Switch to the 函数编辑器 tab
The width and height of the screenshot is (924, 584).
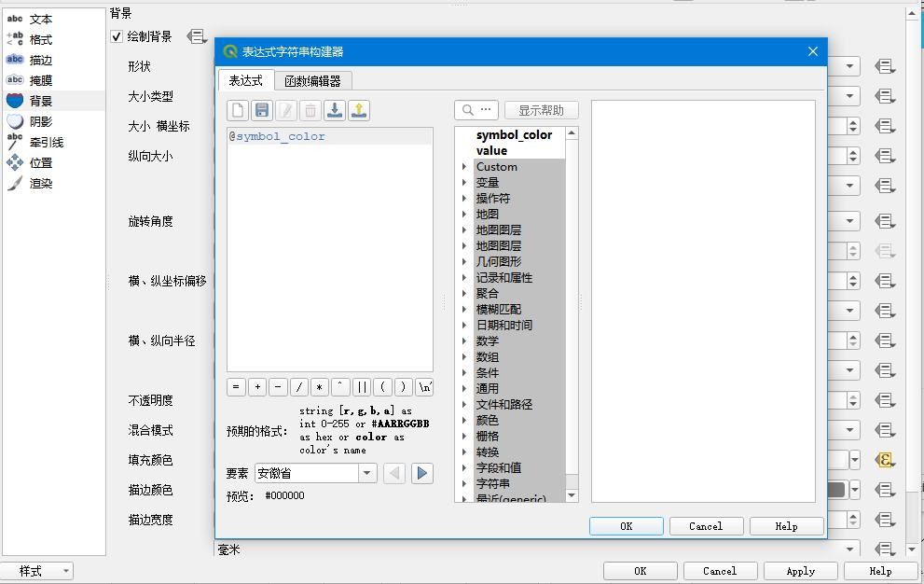tap(313, 80)
